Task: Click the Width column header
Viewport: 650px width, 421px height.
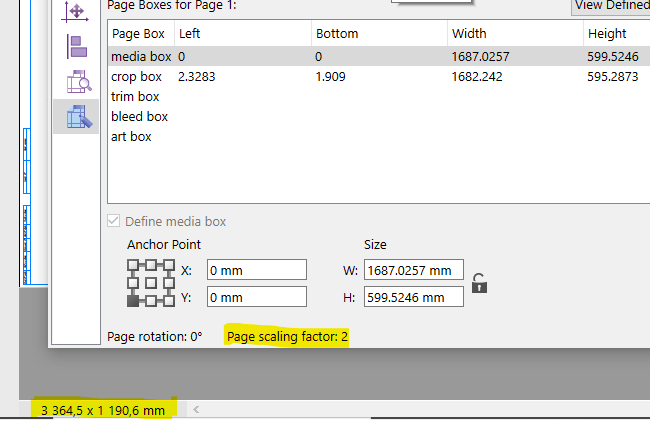Action: (515, 34)
